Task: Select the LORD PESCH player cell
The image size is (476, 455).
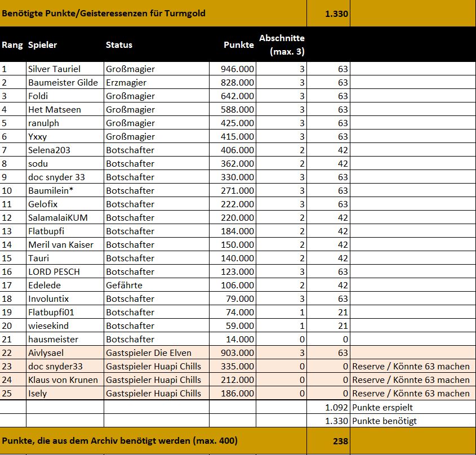Action: [54, 271]
